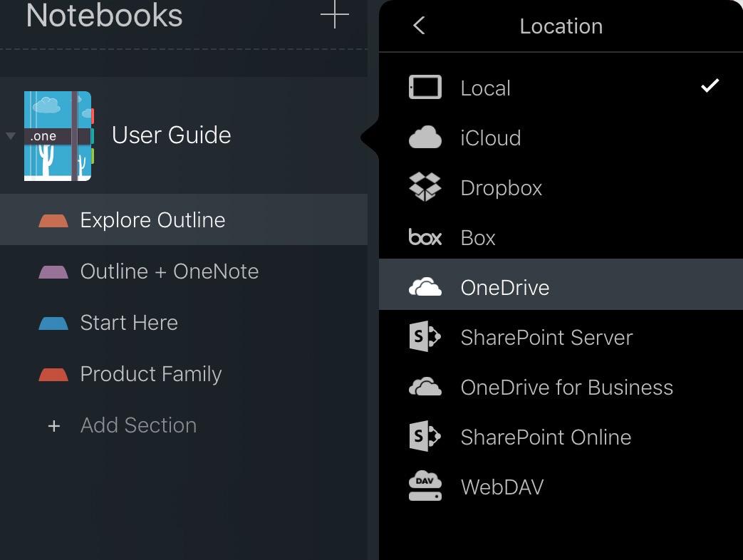Click the Local checkmark
Viewport: 743px width, 560px height.
pos(710,85)
